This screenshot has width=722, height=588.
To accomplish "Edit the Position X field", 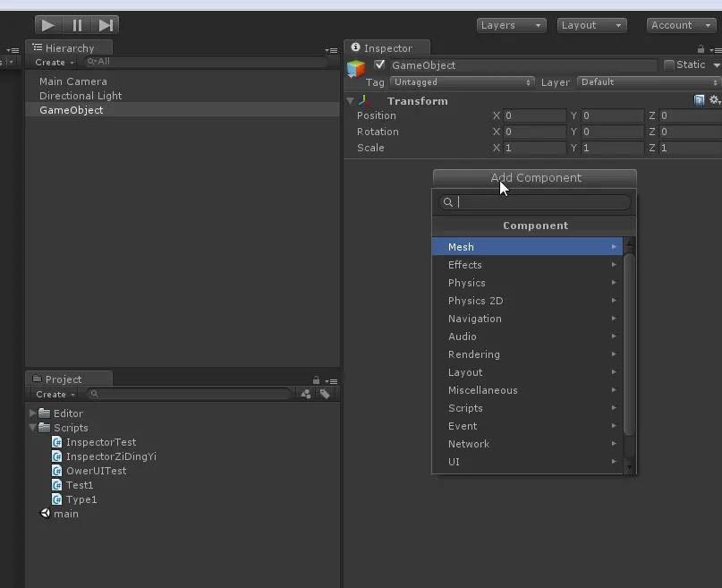I will (535, 115).
